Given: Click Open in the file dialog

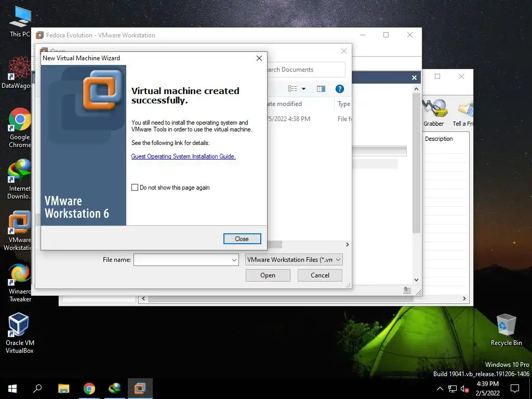Looking at the screenshot, I should [x=268, y=275].
